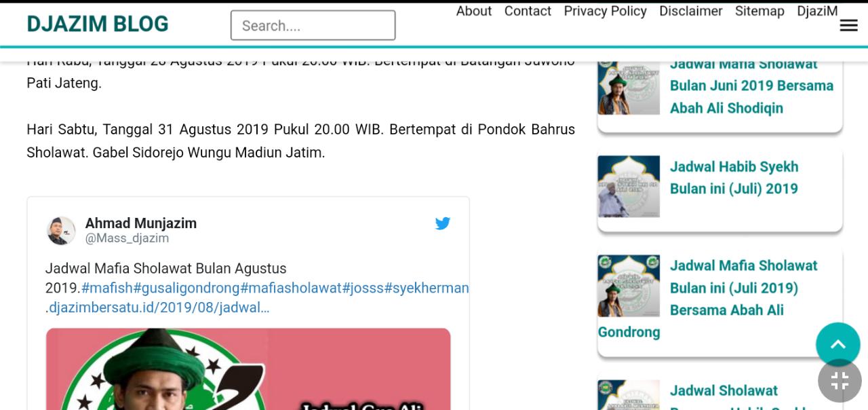The image size is (868, 410).
Task: Click the DJAZIM BLOG logo
Action: click(x=98, y=24)
